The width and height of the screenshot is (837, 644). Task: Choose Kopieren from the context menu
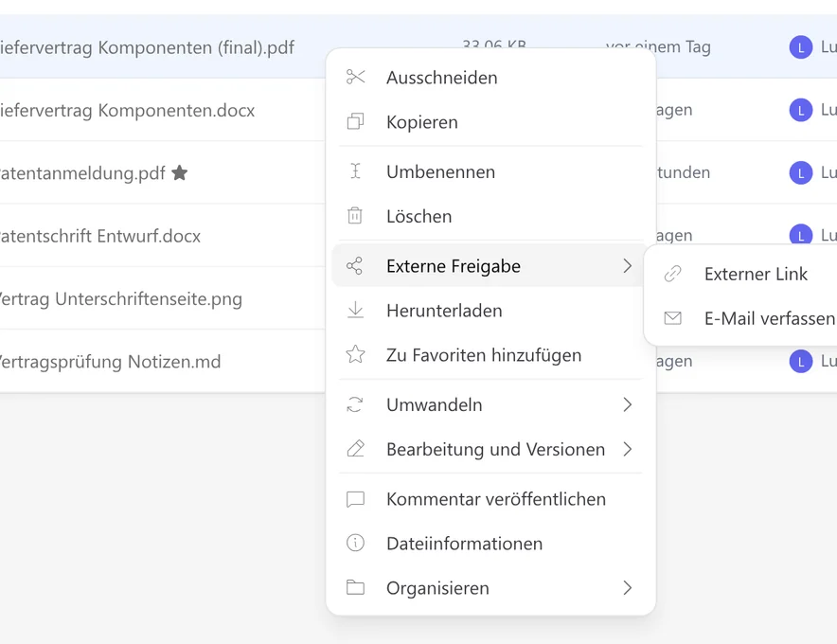(x=491, y=122)
